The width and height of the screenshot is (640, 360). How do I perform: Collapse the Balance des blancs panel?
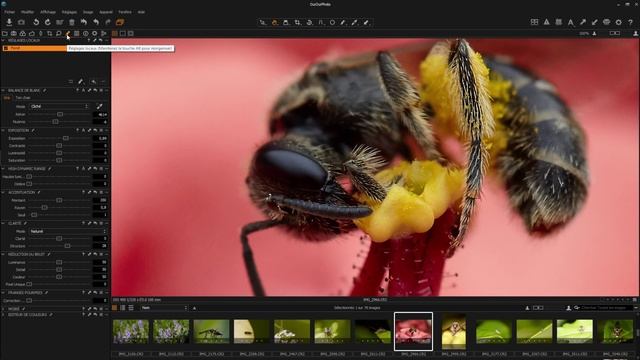[3, 90]
